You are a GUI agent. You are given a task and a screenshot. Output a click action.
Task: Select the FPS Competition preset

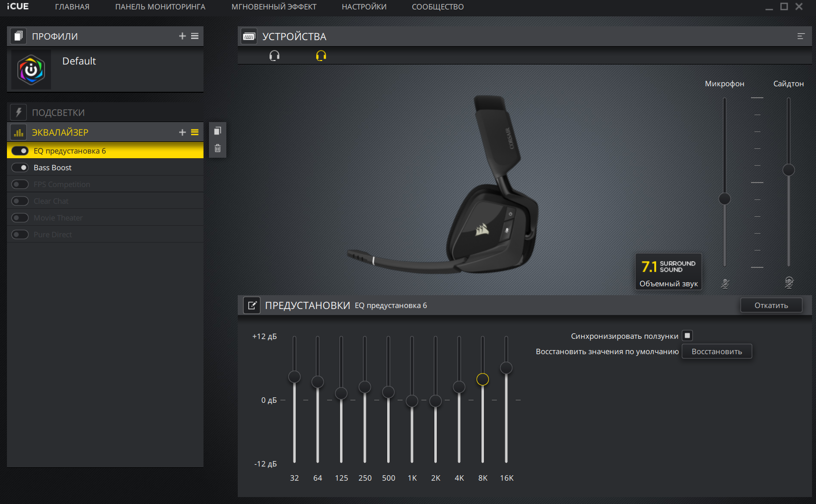(x=105, y=185)
